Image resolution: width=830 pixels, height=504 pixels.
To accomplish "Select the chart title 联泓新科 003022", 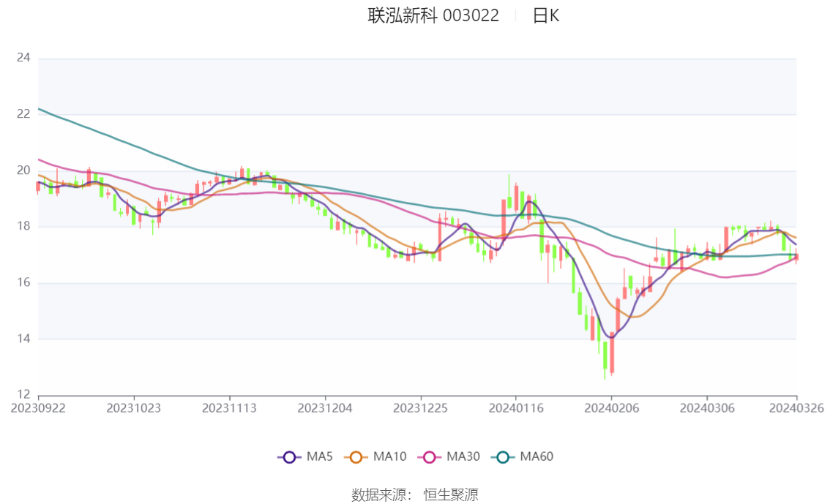I will pos(433,15).
